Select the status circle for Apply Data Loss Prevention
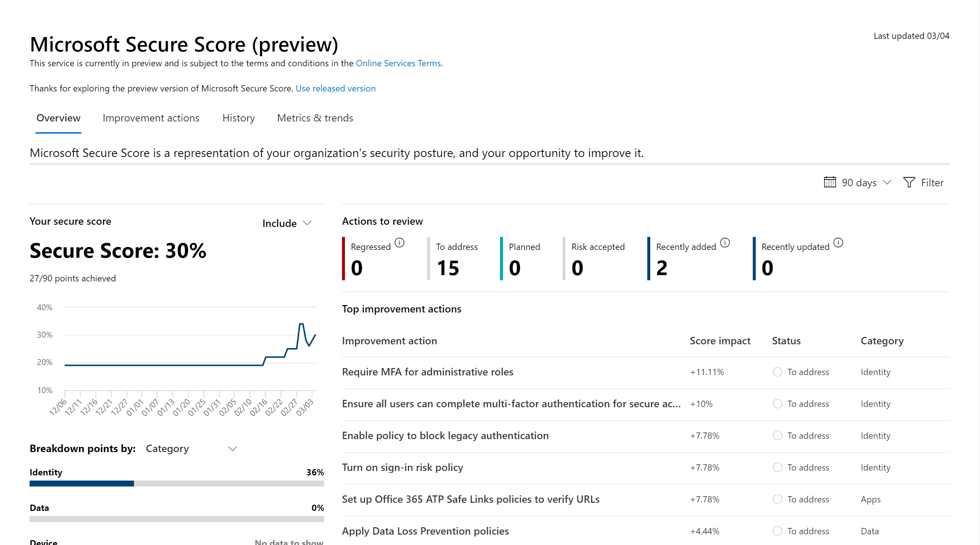Image resolution: width=980 pixels, height=545 pixels. pos(777,531)
